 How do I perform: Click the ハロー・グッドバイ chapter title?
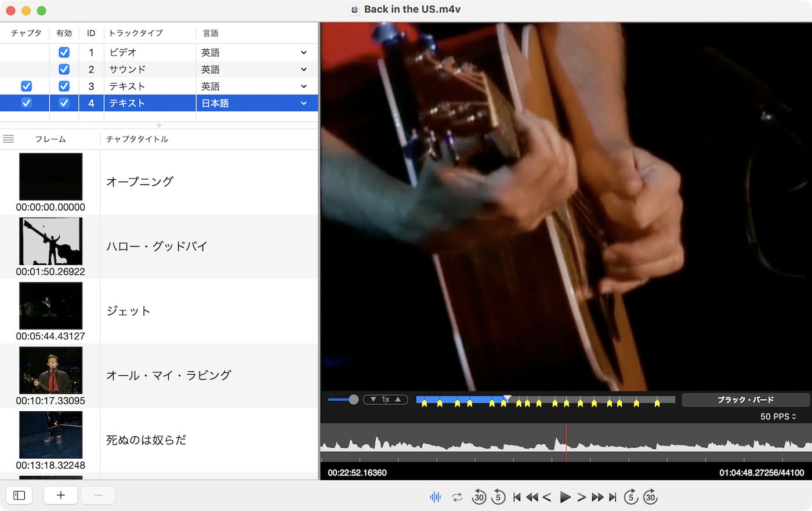point(157,246)
